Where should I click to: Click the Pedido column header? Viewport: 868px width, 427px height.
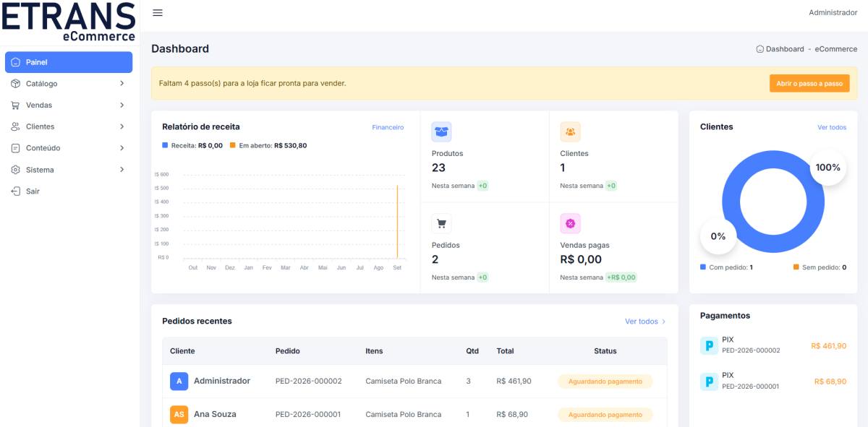(x=288, y=351)
